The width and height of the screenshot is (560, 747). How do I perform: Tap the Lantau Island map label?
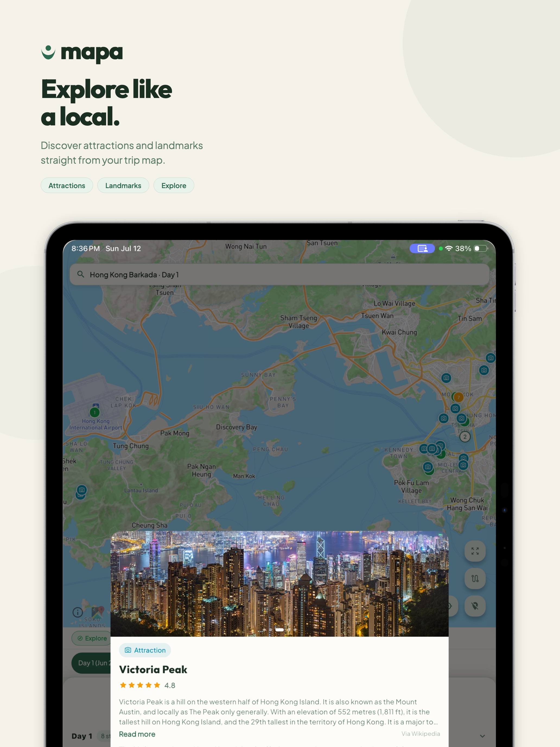[x=141, y=490]
